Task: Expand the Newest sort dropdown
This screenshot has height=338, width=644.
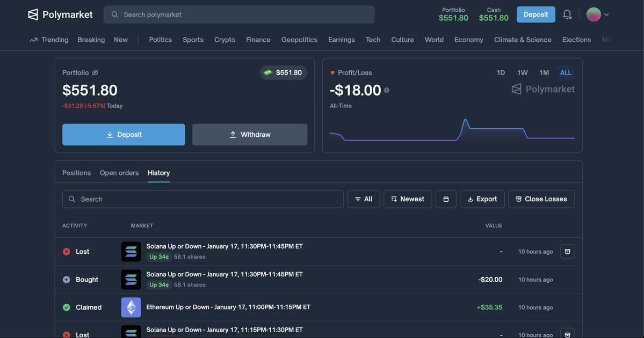Action: pos(407,199)
